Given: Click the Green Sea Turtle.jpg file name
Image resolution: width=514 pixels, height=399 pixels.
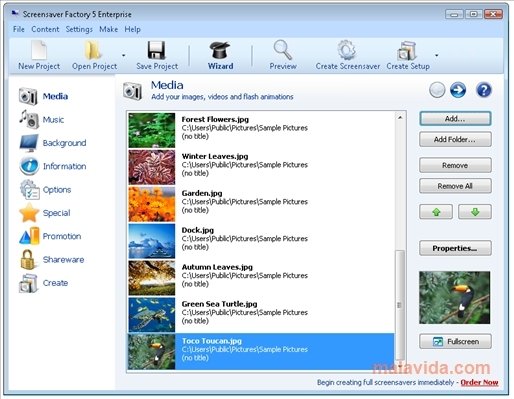Looking at the screenshot, I should click(x=219, y=304).
